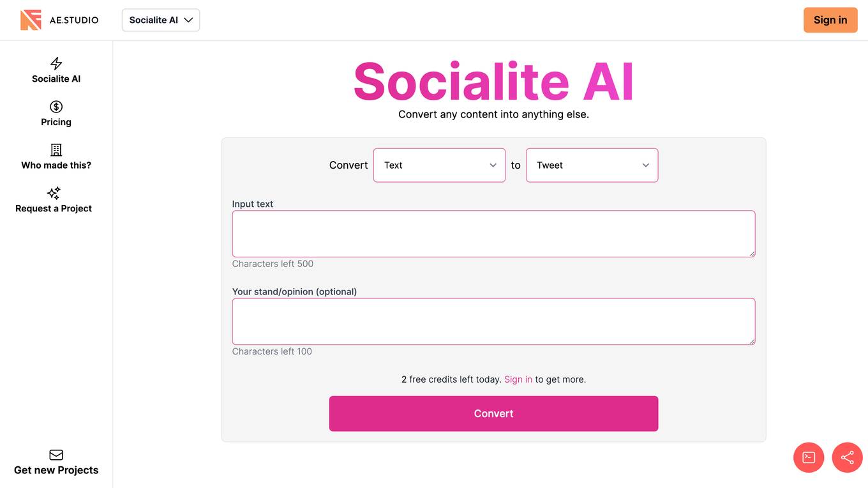Viewport: 868px width, 488px height.
Task: Open Pricing via the dollar icon
Action: (x=56, y=106)
